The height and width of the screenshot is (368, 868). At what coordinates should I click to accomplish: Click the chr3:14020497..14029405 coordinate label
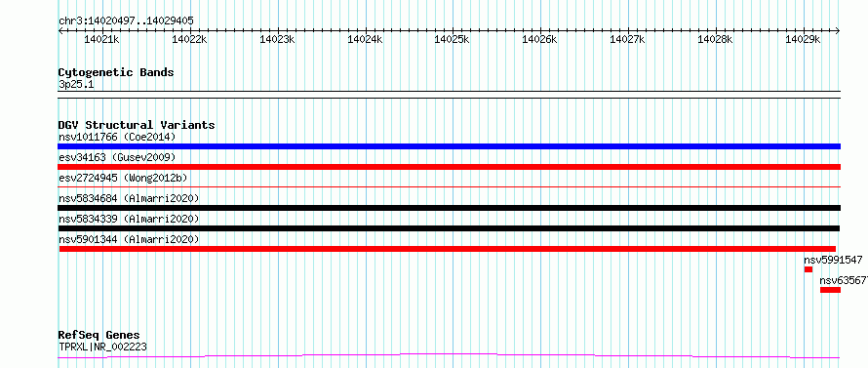[x=126, y=20]
